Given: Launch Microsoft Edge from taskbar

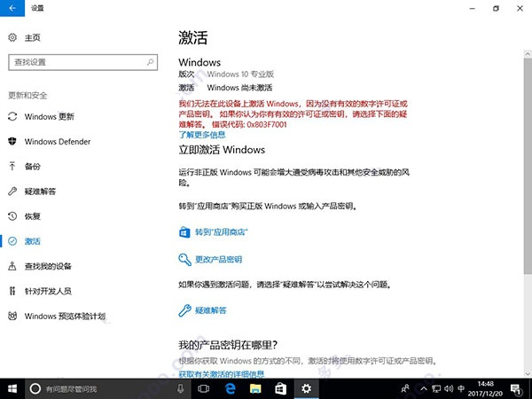Looking at the screenshot, I should point(230,389).
